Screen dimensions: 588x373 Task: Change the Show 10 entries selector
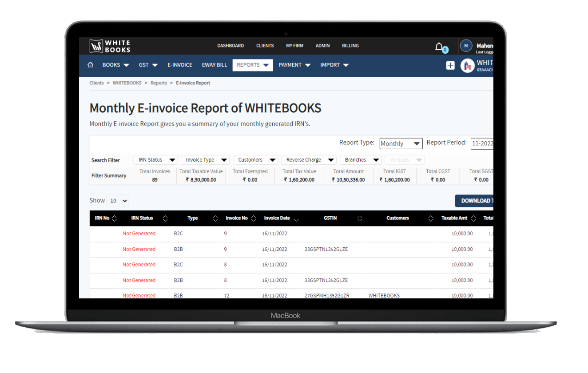118,201
